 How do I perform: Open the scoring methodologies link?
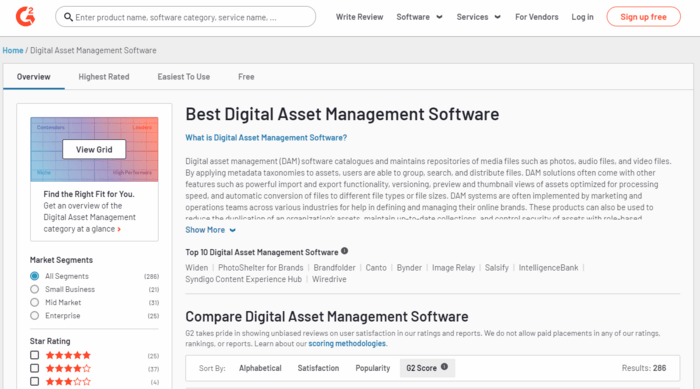[347, 343]
